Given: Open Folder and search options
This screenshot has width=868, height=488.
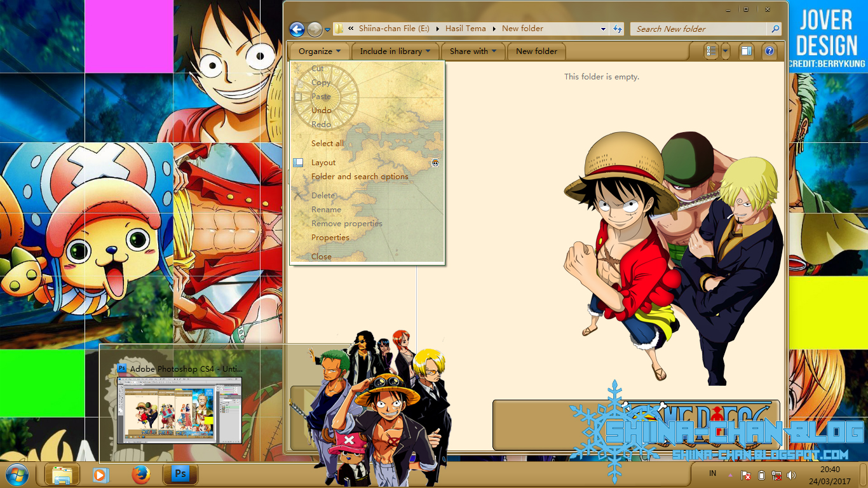Looking at the screenshot, I should pos(368,177).
